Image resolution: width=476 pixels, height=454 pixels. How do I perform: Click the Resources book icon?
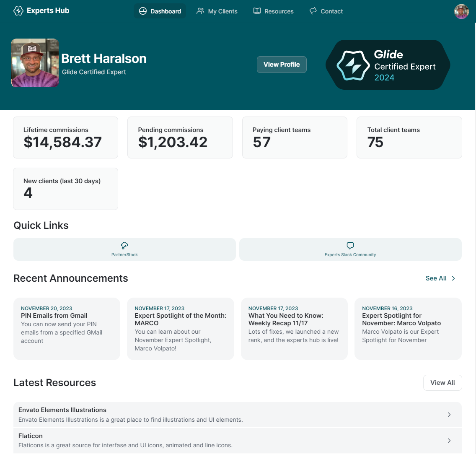pyautogui.click(x=257, y=11)
